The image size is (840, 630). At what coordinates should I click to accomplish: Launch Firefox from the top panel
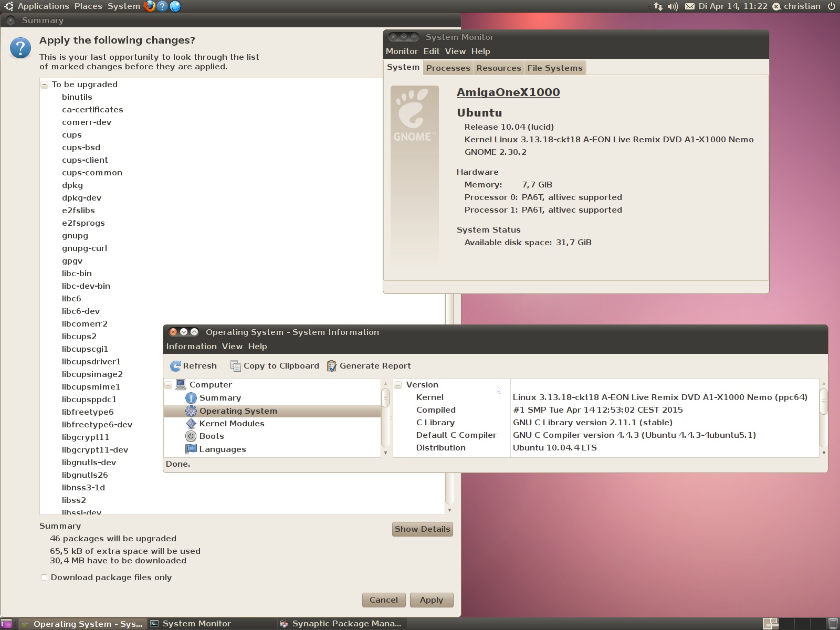[150, 6]
